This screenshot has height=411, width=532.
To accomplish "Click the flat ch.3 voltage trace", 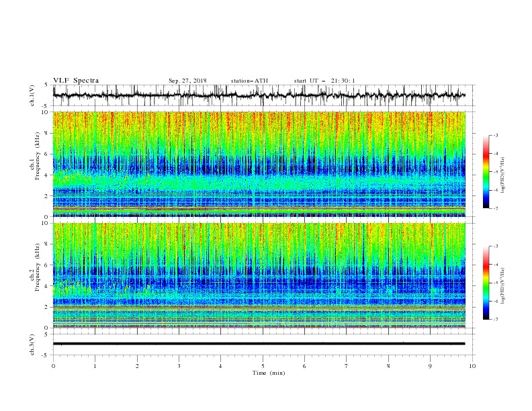I will coord(259,344).
